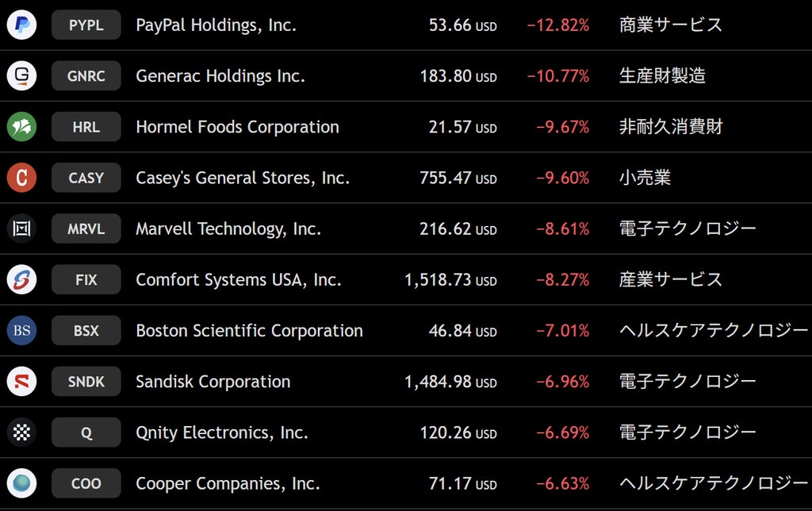The width and height of the screenshot is (812, 511).
Task: Click the PYPL ticker badge
Action: 86,25
